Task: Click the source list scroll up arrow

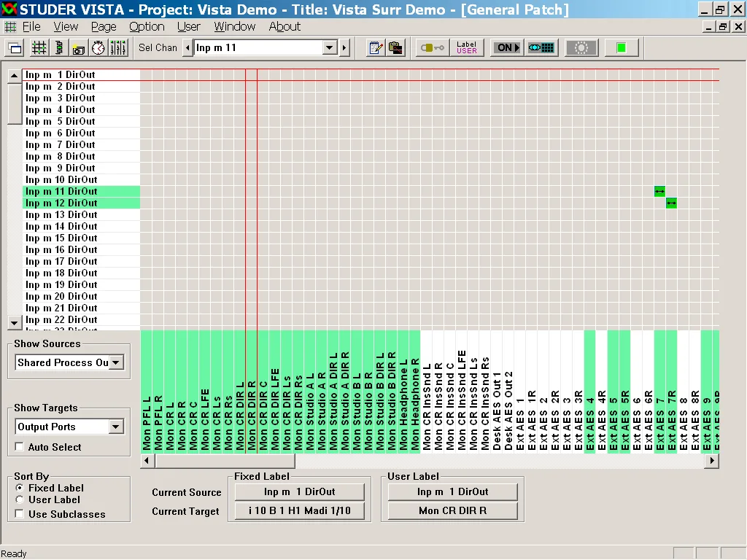Action: click(x=15, y=76)
